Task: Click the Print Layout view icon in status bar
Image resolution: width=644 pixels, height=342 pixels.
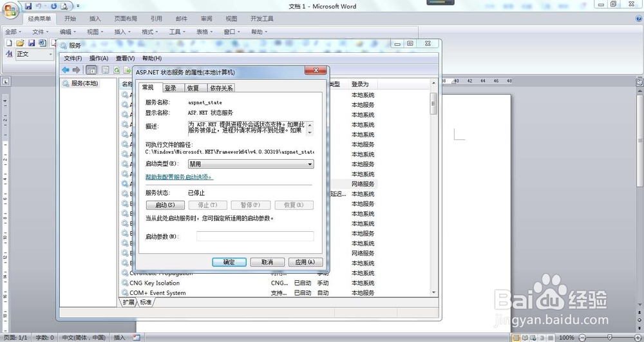Action: (x=516, y=337)
